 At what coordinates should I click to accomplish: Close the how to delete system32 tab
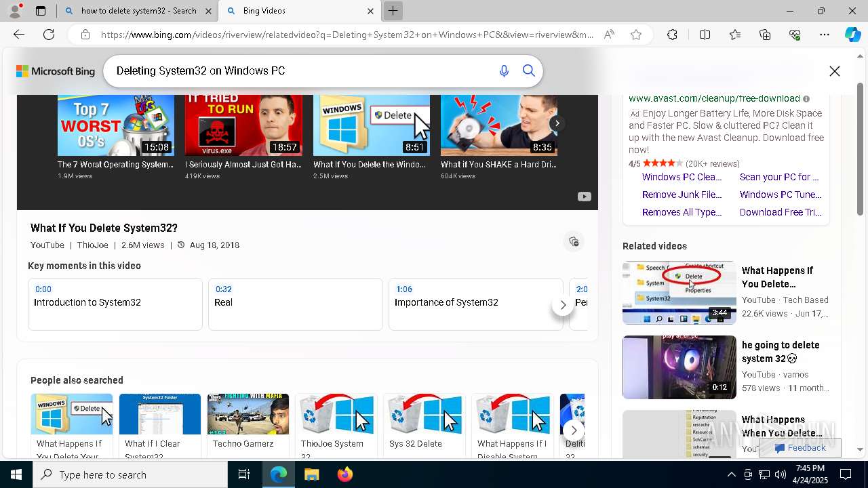tap(208, 11)
